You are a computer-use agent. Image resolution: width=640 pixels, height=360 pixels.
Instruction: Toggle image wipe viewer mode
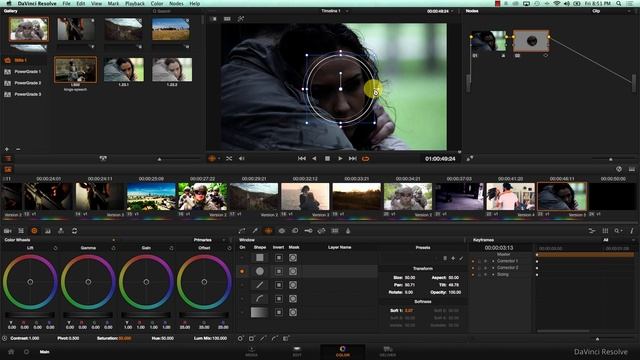(213, 19)
